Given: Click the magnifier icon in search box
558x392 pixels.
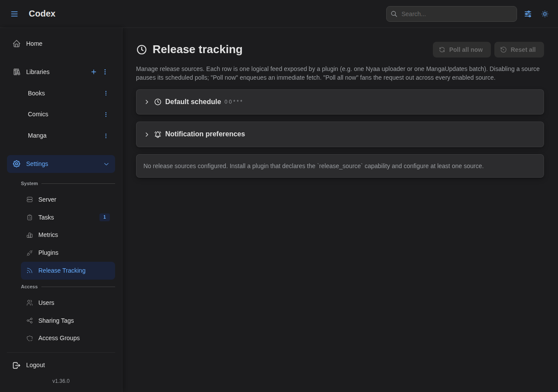Looking at the screenshot, I should pos(394,14).
